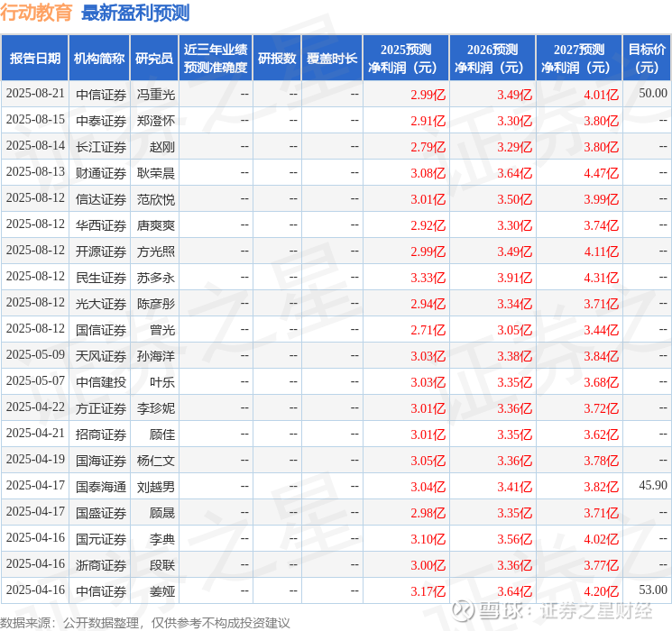The height and width of the screenshot is (631, 672).
Task: Select target price 45.90
Action: (x=653, y=485)
